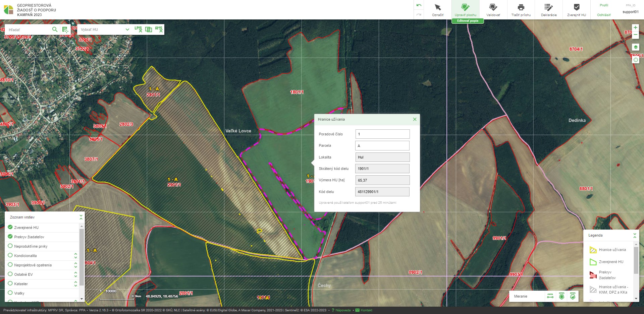Select the measure distance tool
The image size is (644, 314).
550,296
